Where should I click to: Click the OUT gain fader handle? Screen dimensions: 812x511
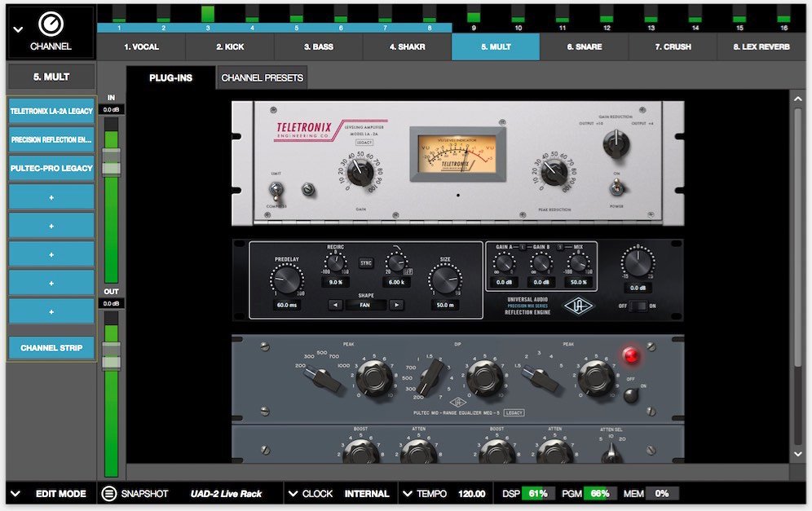(112, 355)
